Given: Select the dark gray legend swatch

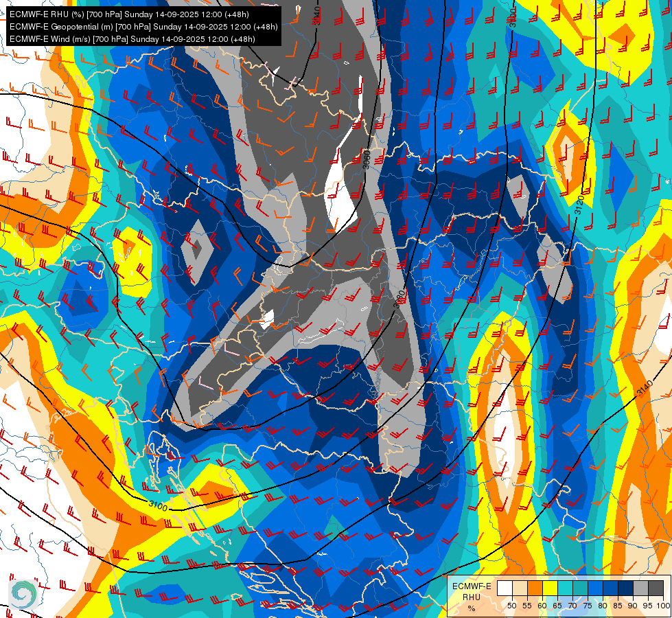Looking at the screenshot, I should (x=656, y=588).
